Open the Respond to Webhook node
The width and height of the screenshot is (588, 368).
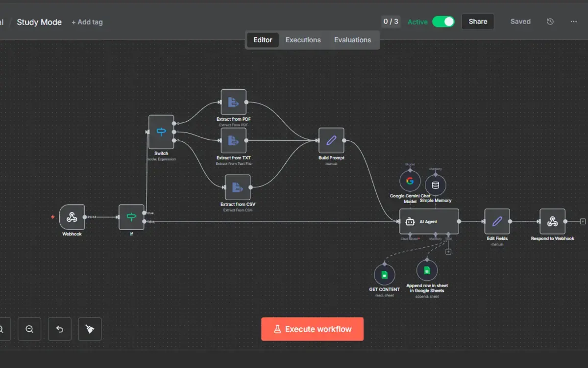click(552, 221)
